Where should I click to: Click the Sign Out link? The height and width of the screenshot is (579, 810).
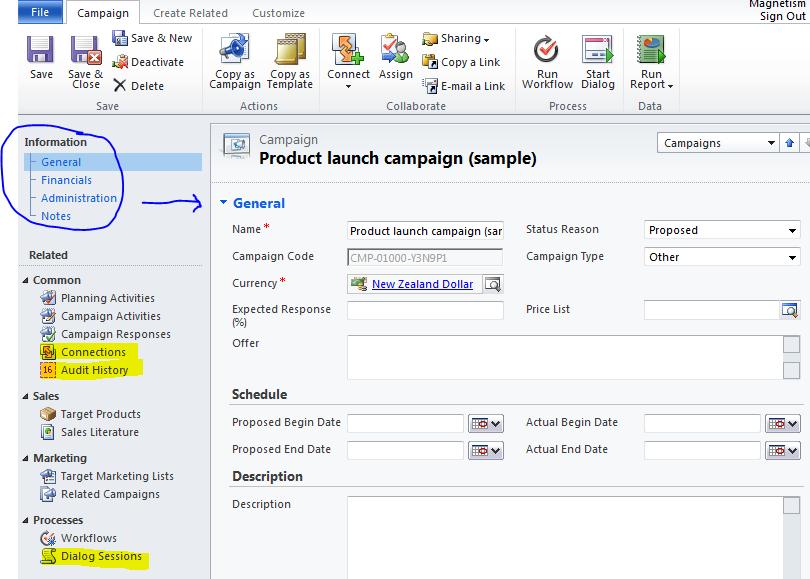(x=782, y=16)
